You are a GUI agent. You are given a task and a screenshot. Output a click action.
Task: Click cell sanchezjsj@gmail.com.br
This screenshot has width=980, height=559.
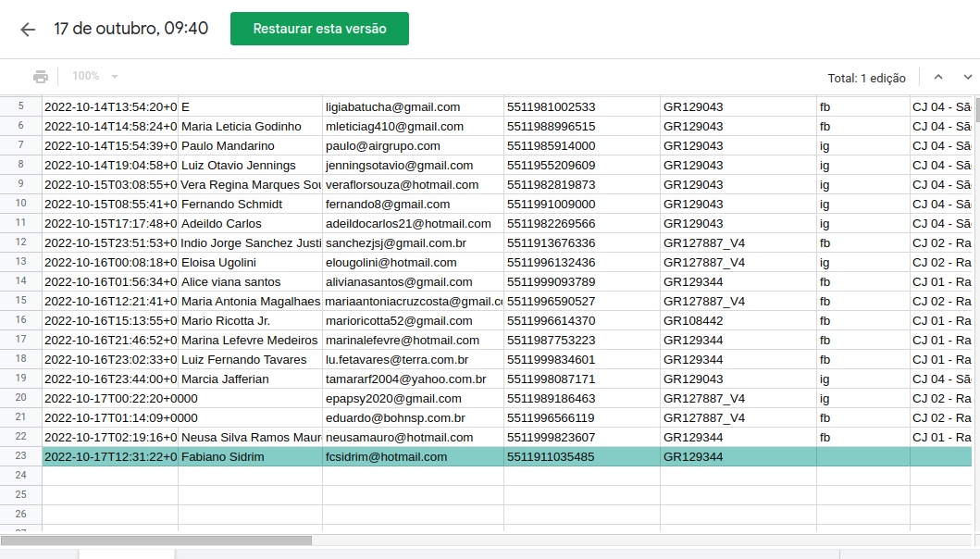coord(413,242)
